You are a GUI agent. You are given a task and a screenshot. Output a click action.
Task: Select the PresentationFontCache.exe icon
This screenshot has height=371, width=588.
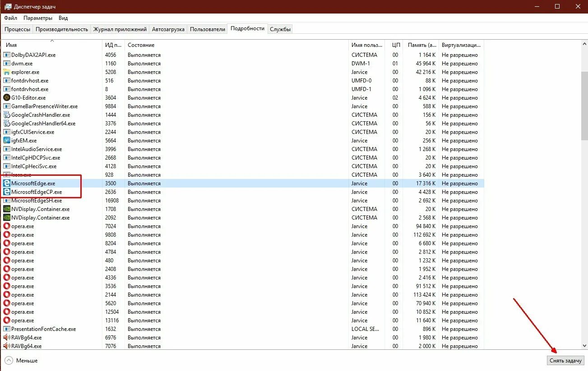[x=7, y=329]
